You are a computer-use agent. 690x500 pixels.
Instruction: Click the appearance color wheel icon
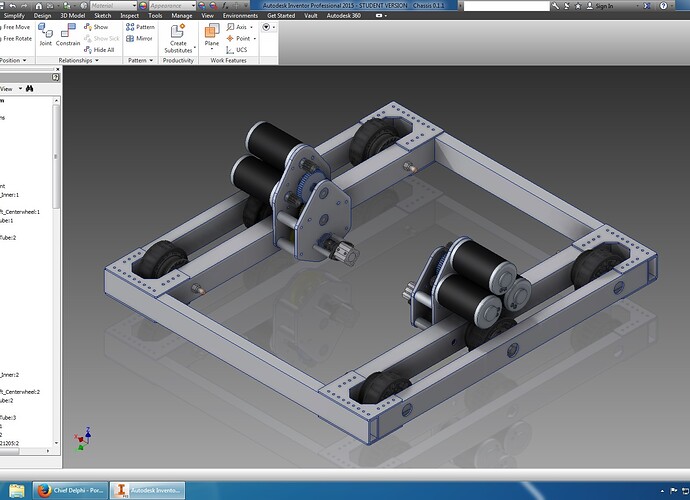(x=143, y=6)
